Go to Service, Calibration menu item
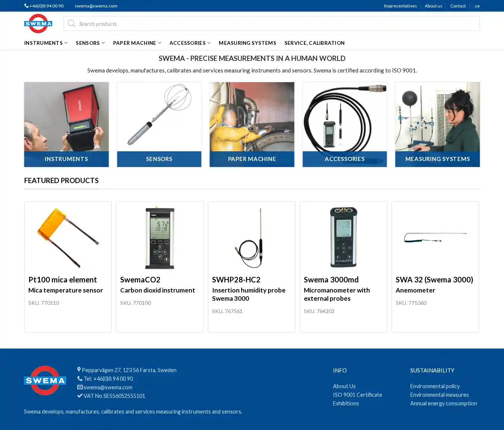Viewport: 504px width, 430px height. click(x=314, y=43)
